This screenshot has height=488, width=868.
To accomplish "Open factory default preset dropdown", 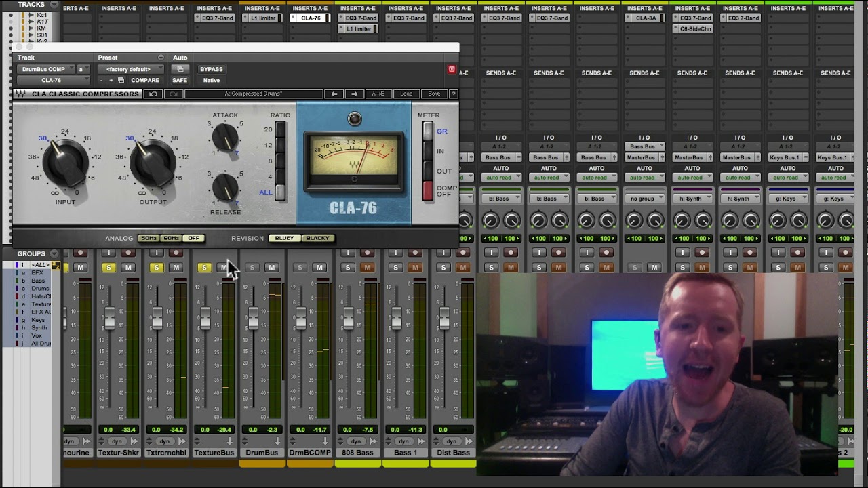I will [130, 69].
